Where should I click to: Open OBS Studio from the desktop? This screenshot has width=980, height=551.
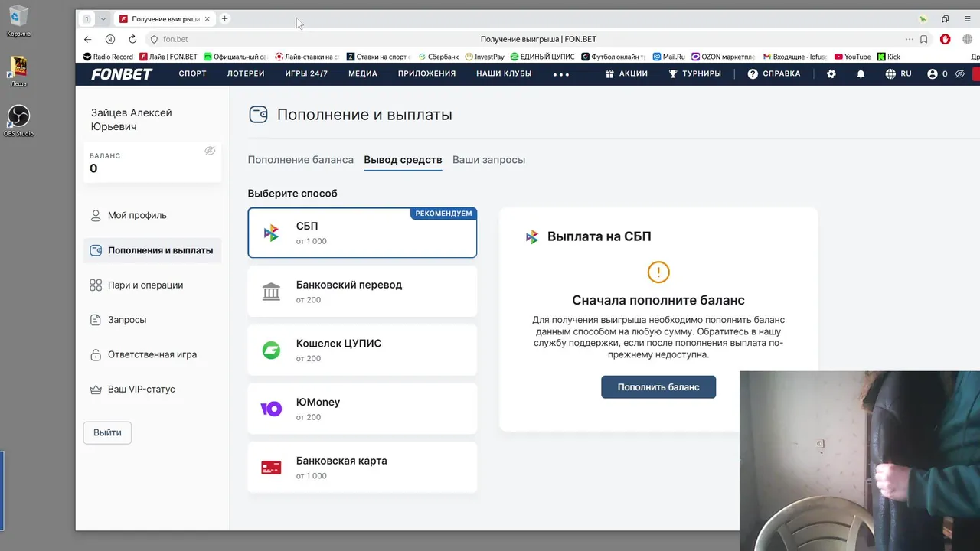(x=18, y=116)
